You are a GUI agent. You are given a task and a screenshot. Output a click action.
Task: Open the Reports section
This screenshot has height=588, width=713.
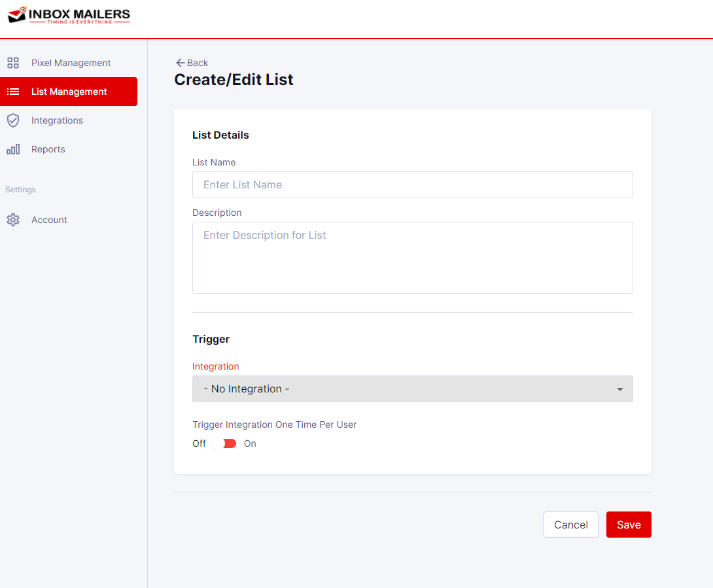tap(69, 149)
